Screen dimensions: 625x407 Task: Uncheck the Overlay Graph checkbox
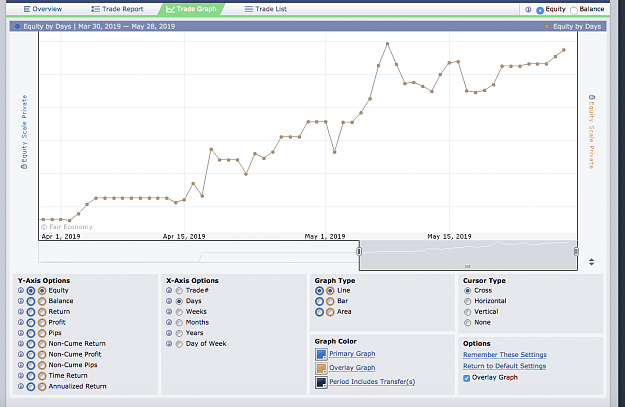(466, 378)
